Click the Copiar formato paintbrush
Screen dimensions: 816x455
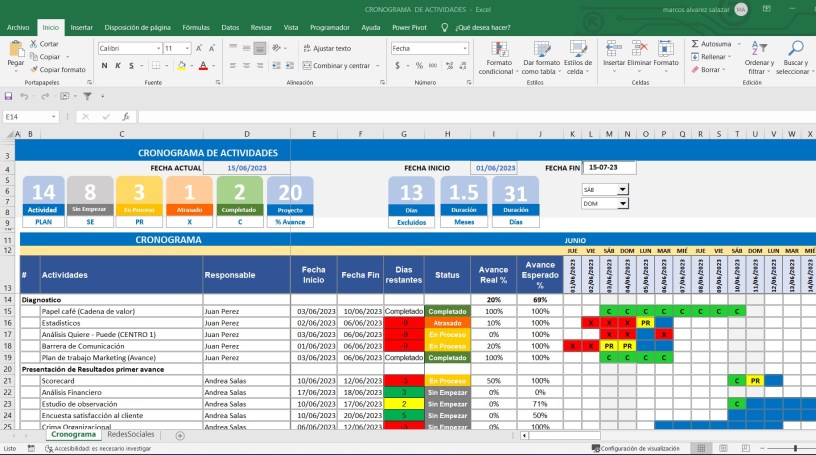(x=35, y=70)
